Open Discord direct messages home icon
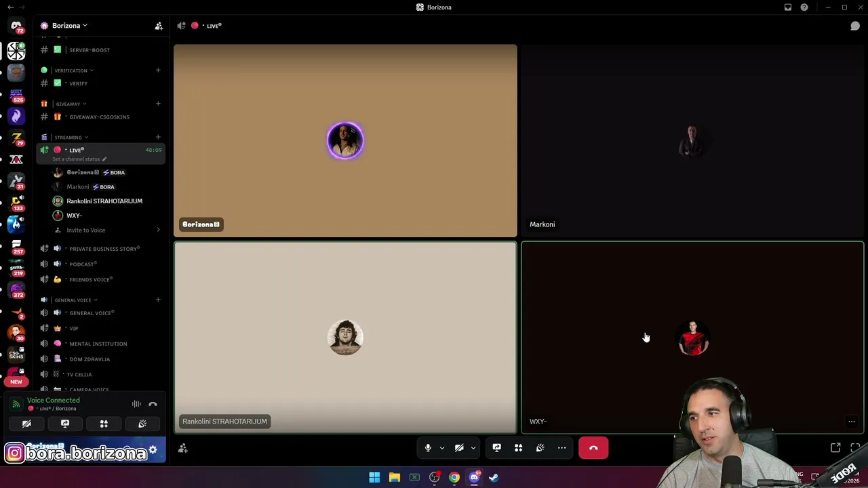The height and width of the screenshot is (488, 868). [x=16, y=26]
